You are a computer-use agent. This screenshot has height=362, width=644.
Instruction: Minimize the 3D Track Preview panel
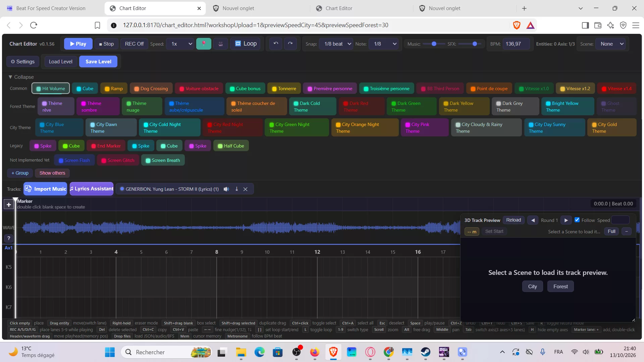tap(626, 231)
